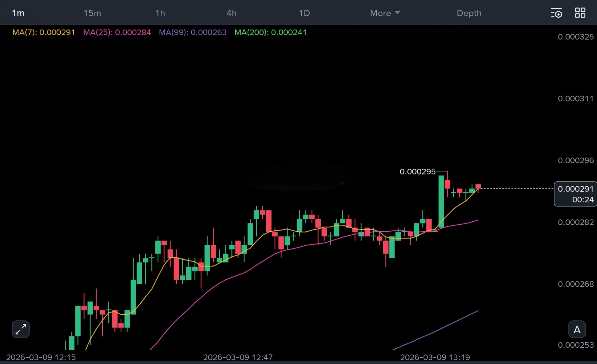
Task: Click the MA(25) indicator label
Action: coord(117,32)
